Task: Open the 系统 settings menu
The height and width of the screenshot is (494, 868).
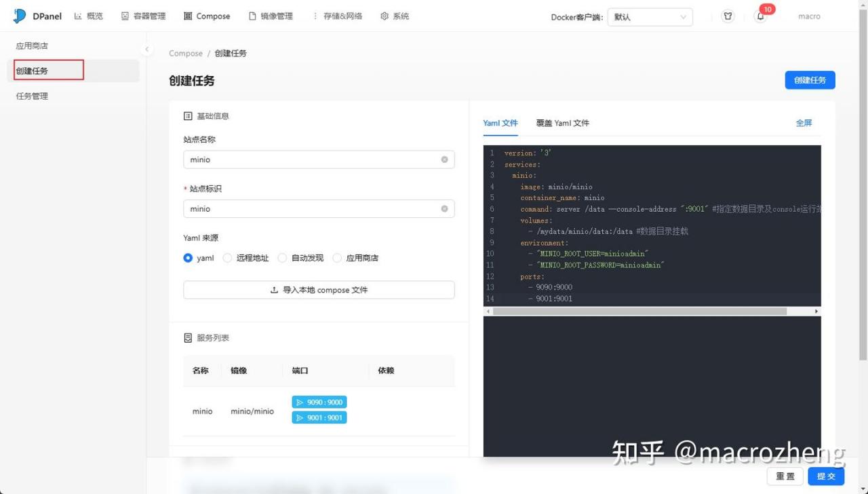Action: [395, 16]
